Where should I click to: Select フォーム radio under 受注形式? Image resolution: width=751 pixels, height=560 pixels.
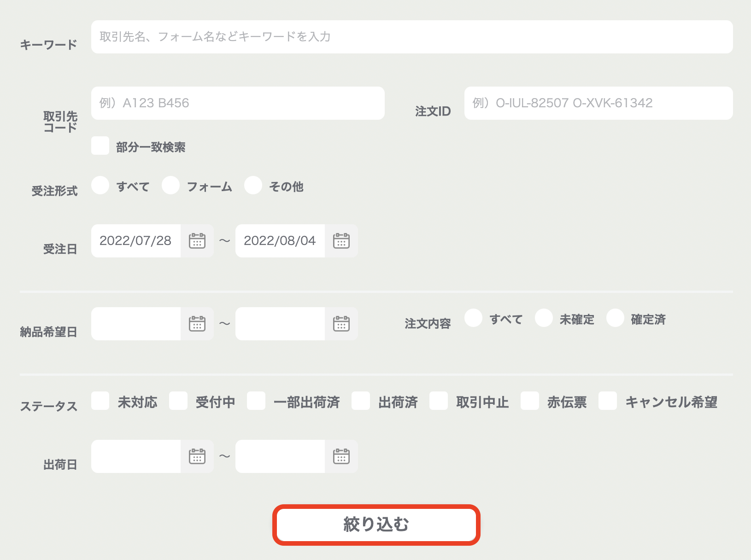coord(170,185)
